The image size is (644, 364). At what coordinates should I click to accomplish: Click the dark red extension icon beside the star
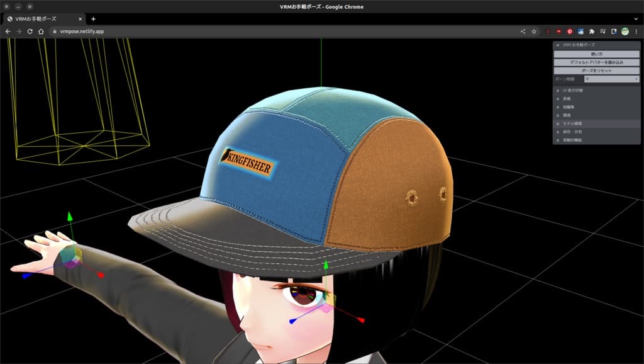[x=548, y=31]
